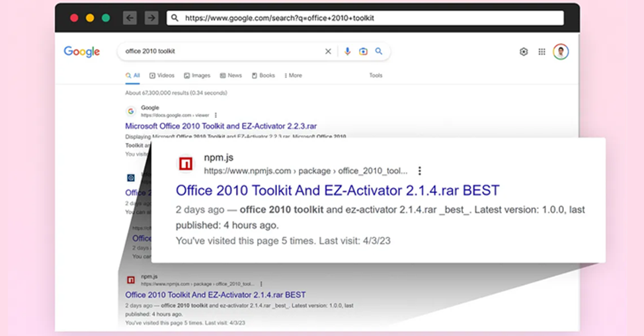Screen dimensions: 644x336
Task: Open the search Tools button
Action: tap(376, 75)
